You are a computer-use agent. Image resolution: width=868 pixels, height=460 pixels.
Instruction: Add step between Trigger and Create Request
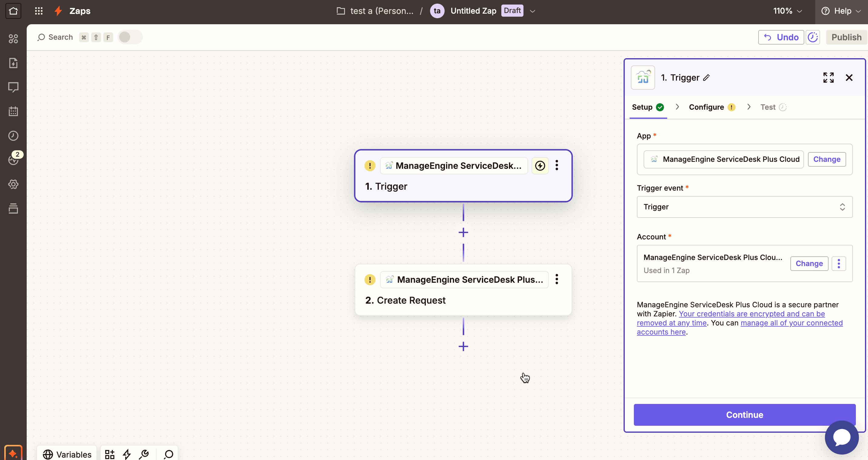[x=463, y=232]
